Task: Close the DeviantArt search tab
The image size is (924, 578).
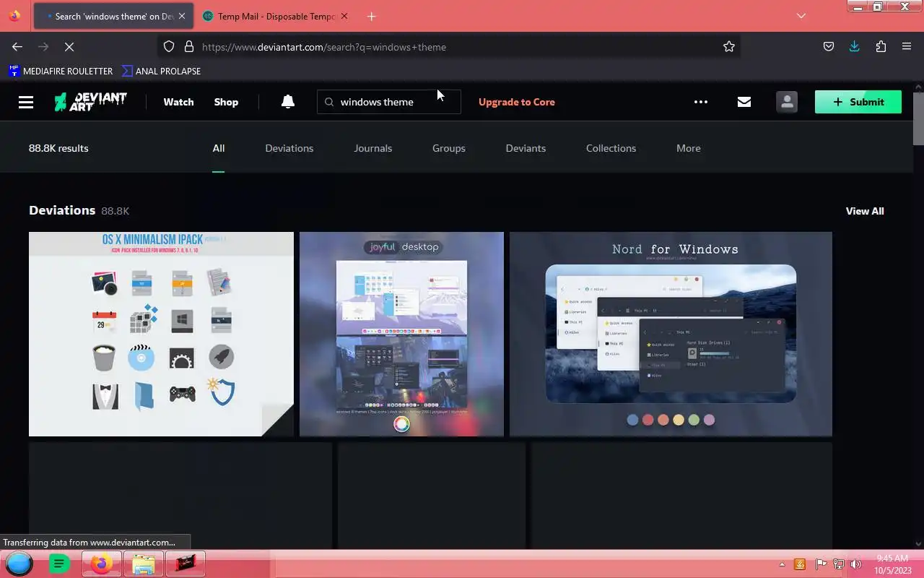Action: click(181, 16)
